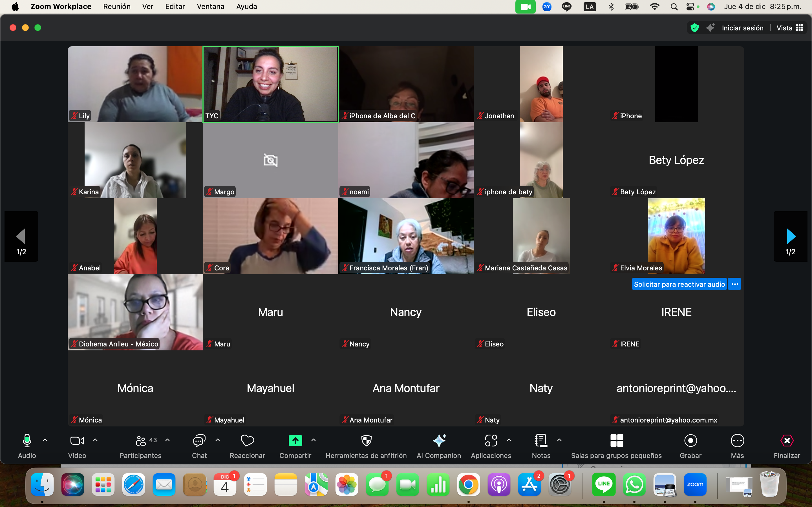Image resolution: width=812 pixels, height=507 pixels.
Task: Open AI Companion sparkle icon
Action: pos(439,441)
